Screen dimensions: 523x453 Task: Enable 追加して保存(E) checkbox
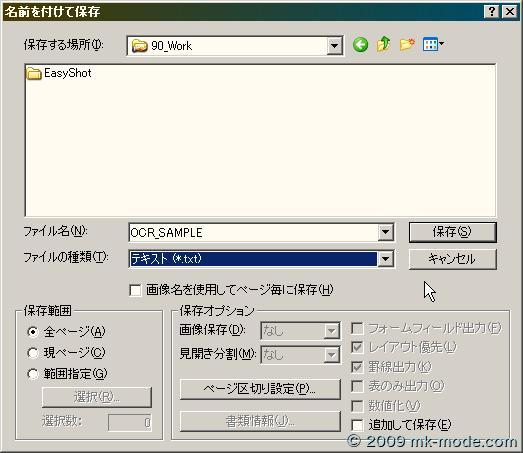pos(357,425)
